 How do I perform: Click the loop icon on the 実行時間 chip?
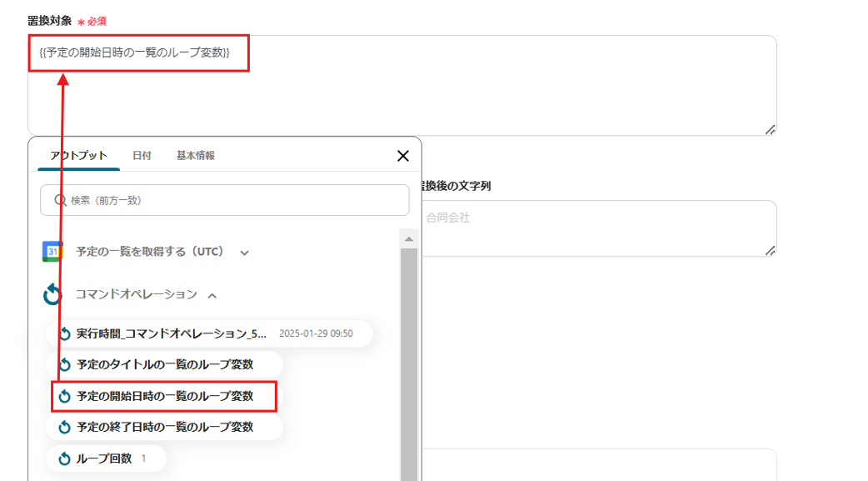(66, 333)
